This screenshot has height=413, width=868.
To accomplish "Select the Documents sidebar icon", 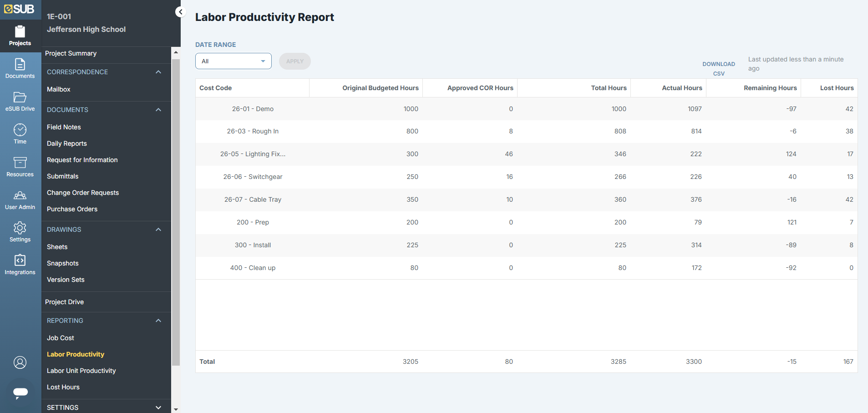I will point(20,67).
